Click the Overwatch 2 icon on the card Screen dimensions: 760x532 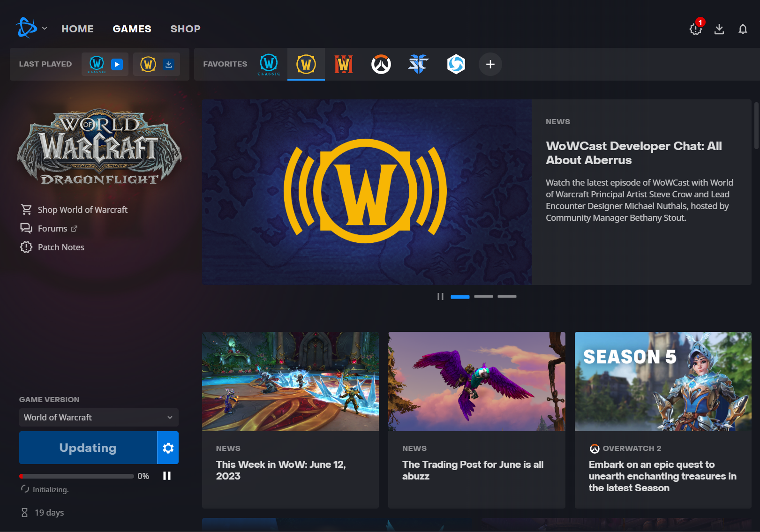594,449
